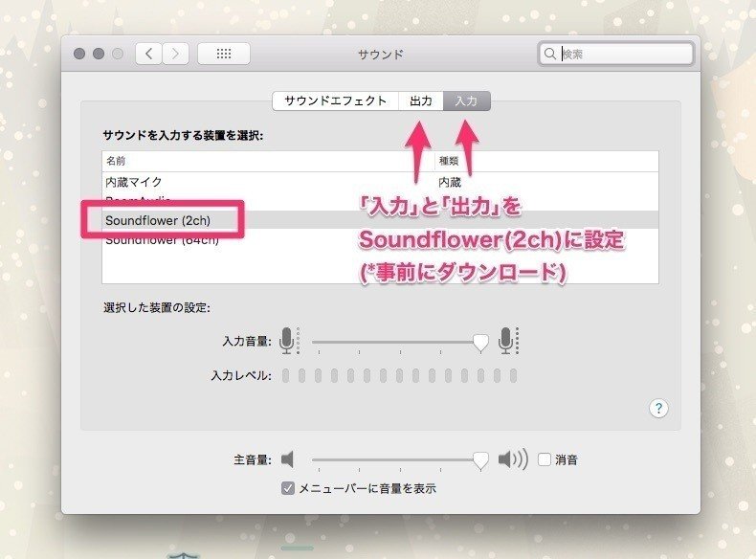
Task: Click the 名前 column header
Action: 268,161
